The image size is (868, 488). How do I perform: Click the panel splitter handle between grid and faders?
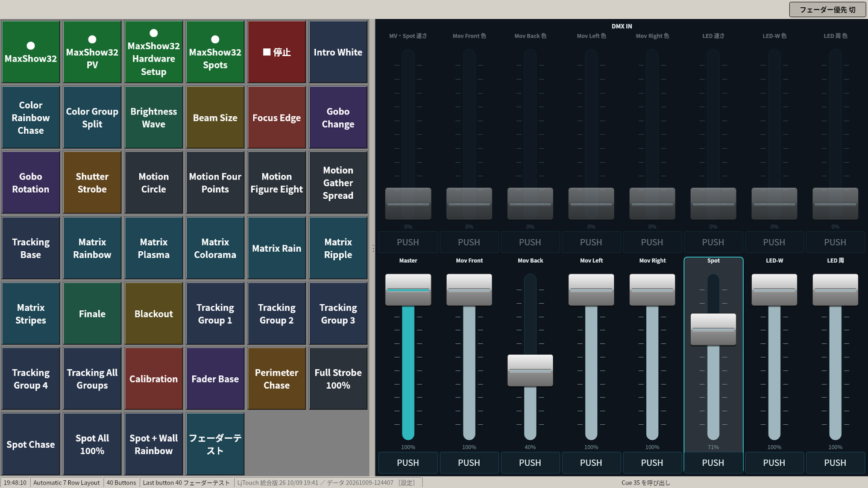click(x=373, y=248)
